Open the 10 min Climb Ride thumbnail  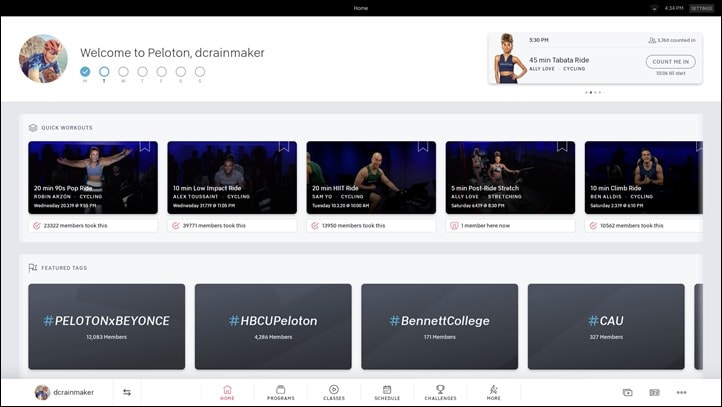coord(644,177)
